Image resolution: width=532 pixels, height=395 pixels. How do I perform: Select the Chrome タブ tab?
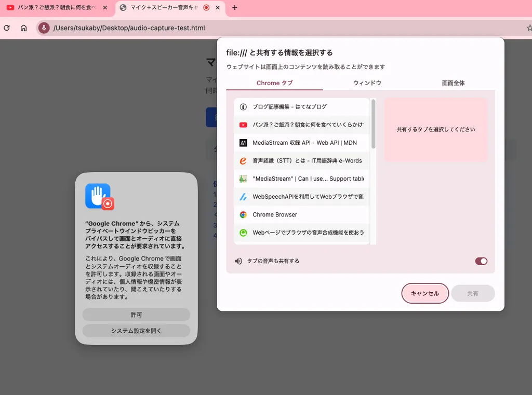(274, 83)
